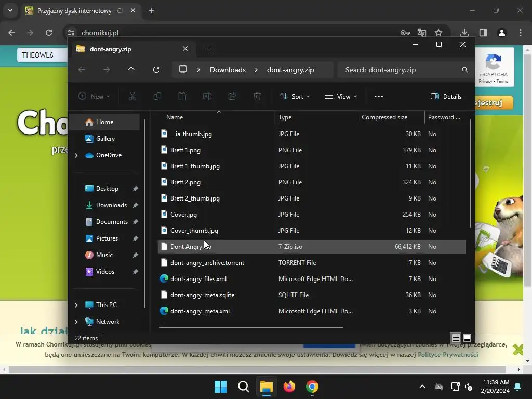Open Chrome tab search dropdown arrow
This screenshot has height=399, width=532.
click(10, 10)
